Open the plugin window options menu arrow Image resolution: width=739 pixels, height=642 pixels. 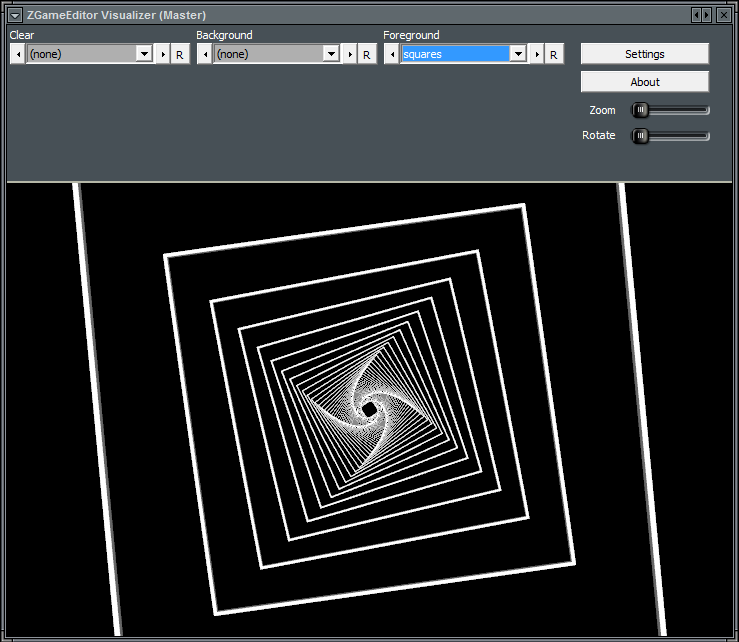point(15,16)
